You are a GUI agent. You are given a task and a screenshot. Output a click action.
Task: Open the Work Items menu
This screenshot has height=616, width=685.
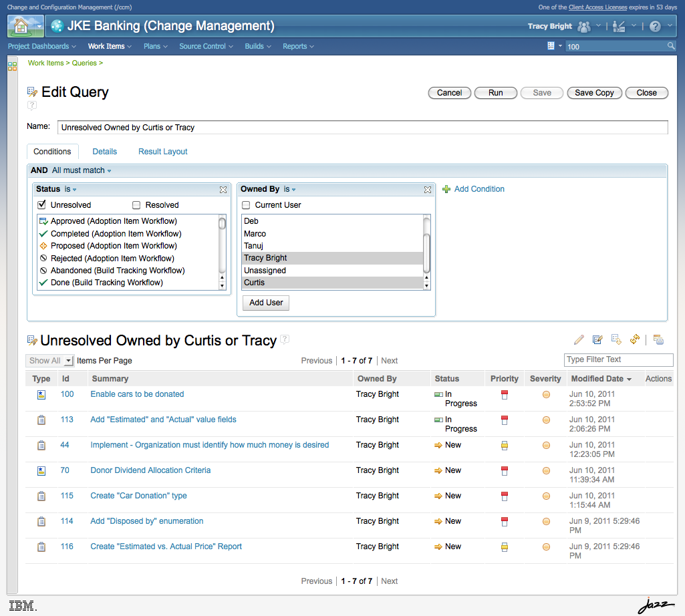point(110,46)
